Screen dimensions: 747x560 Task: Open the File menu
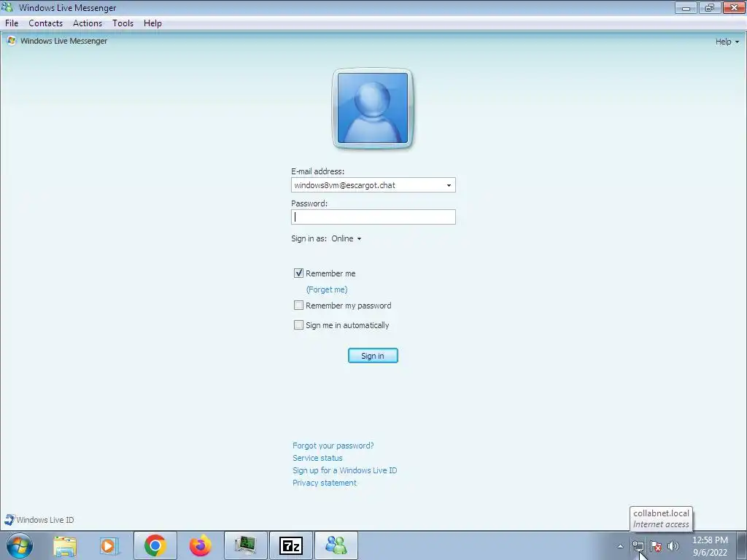click(12, 23)
